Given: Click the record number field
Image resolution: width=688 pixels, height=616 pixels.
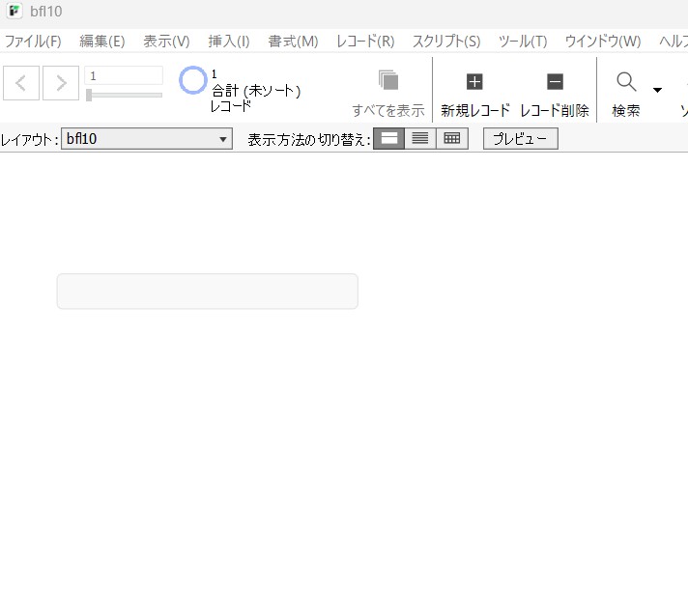Looking at the screenshot, I should [x=124, y=75].
